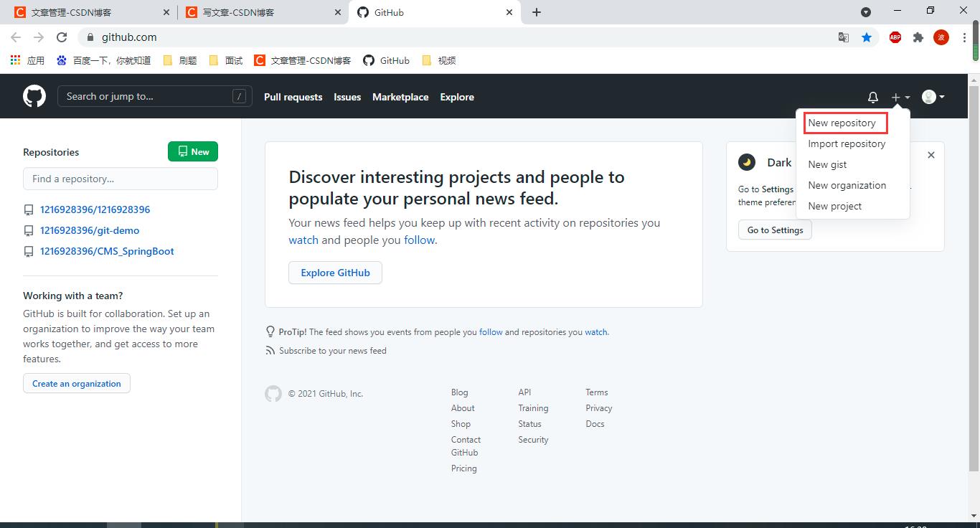Image resolution: width=980 pixels, height=528 pixels.
Task: Choose New project in the dropdown
Action: pyautogui.click(x=834, y=206)
